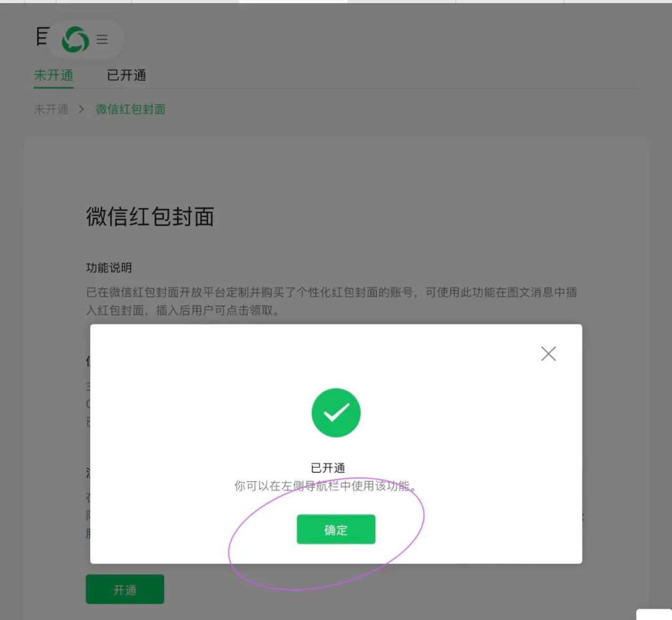Click the dialog message 你可以在左侧导航栏中使用该功能
The image size is (672, 620).
tap(325, 486)
